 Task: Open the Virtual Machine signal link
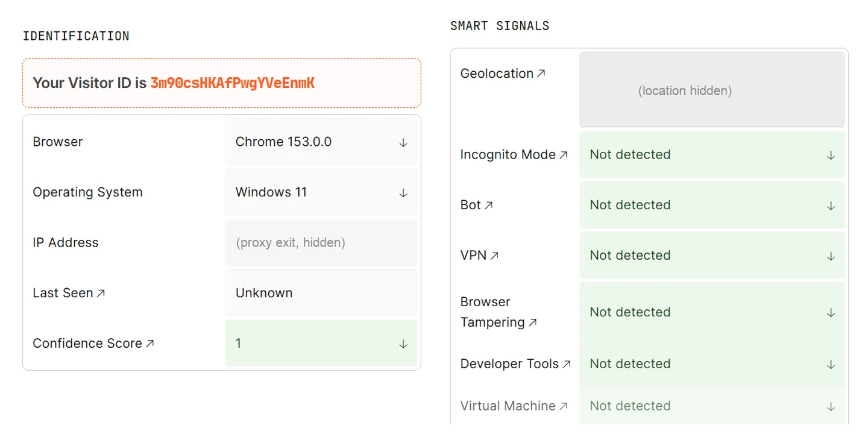point(514,406)
